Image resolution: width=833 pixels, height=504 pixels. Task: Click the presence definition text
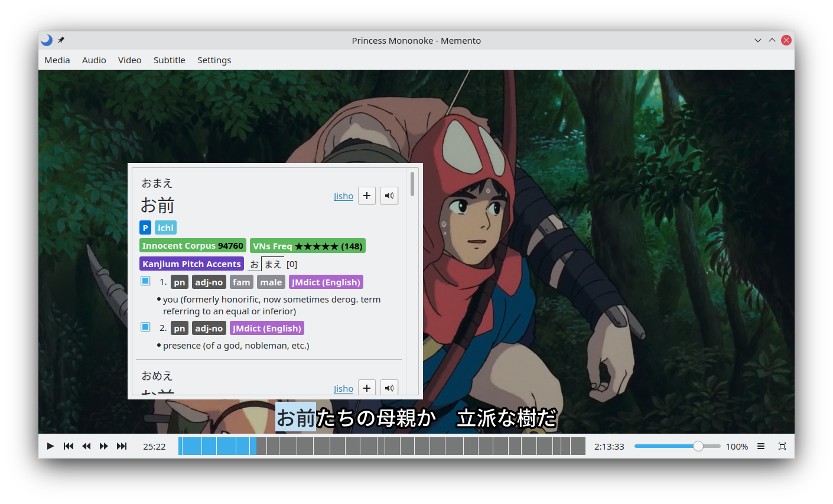pyautogui.click(x=236, y=346)
